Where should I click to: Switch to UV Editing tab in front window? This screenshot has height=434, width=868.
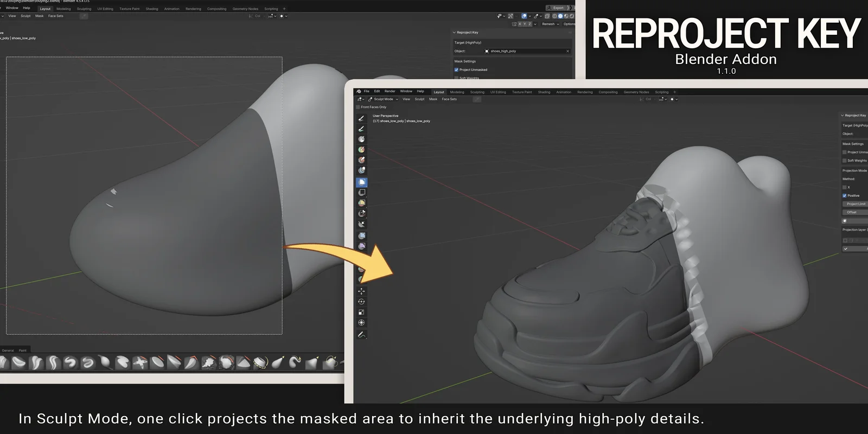498,92
